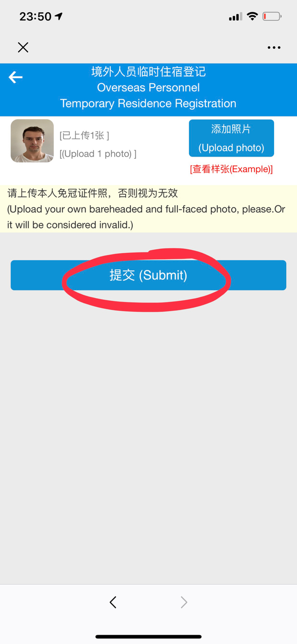Tap the 境外人员临时住宿登记 header title

pos(148,72)
